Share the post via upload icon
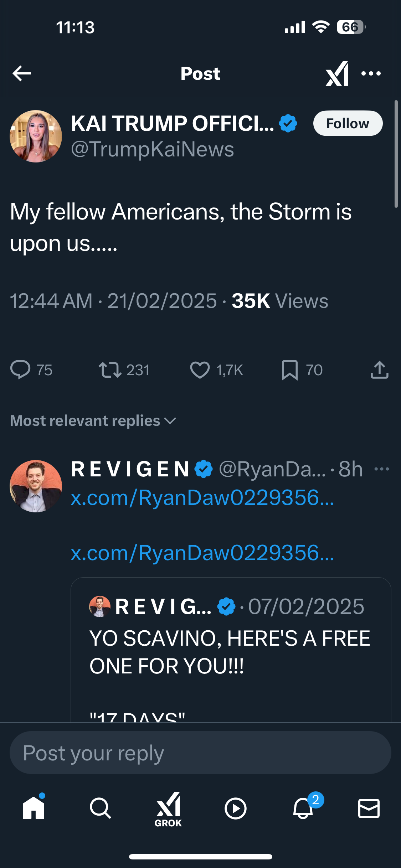This screenshot has width=401, height=868. (379, 370)
